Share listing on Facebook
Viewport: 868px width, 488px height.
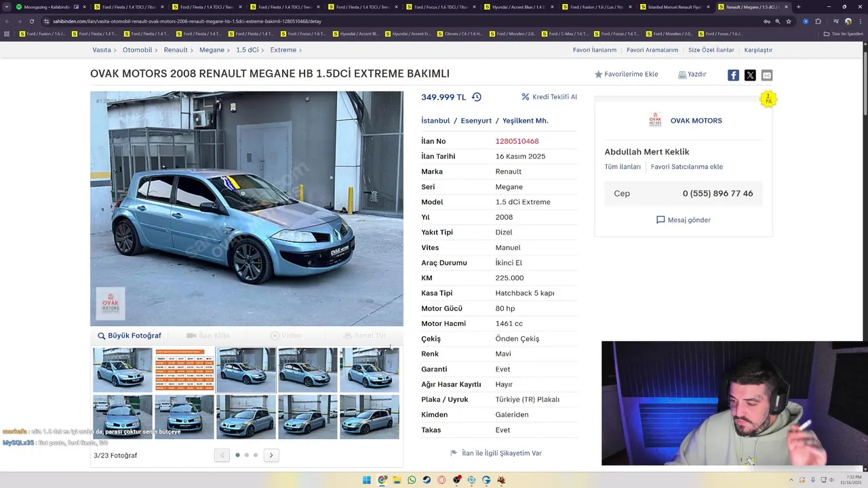click(x=733, y=75)
